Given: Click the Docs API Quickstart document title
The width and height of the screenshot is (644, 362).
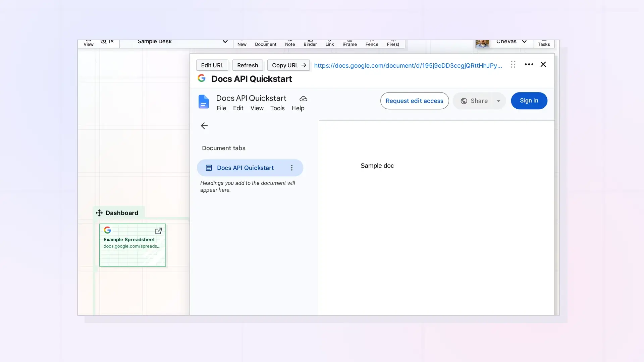Looking at the screenshot, I should 251,98.
